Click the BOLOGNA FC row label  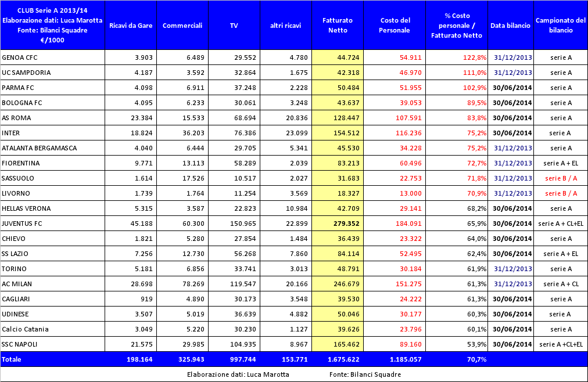point(52,103)
